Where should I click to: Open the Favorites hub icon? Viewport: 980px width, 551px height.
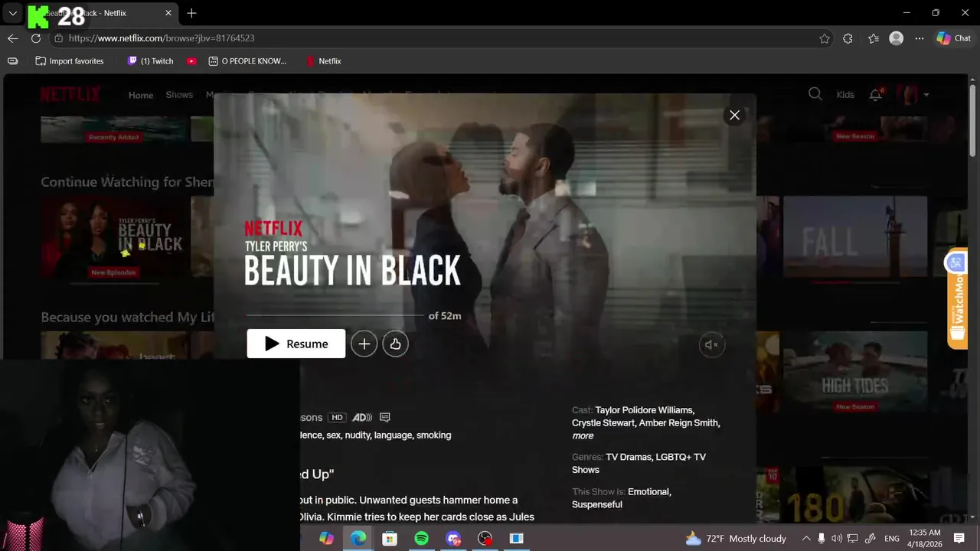[874, 38]
